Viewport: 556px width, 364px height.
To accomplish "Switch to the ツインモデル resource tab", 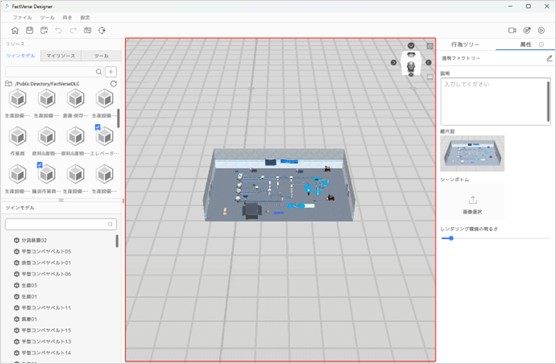I will pyautogui.click(x=21, y=56).
